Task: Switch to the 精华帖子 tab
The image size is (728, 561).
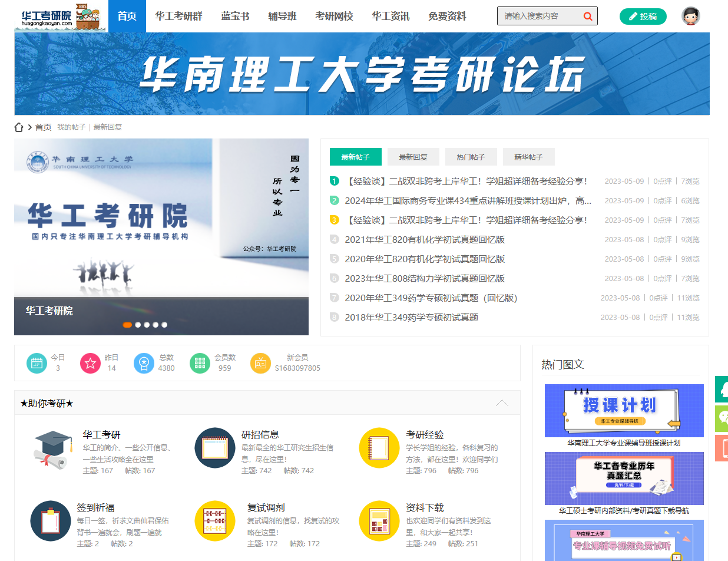Action: [x=529, y=157]
